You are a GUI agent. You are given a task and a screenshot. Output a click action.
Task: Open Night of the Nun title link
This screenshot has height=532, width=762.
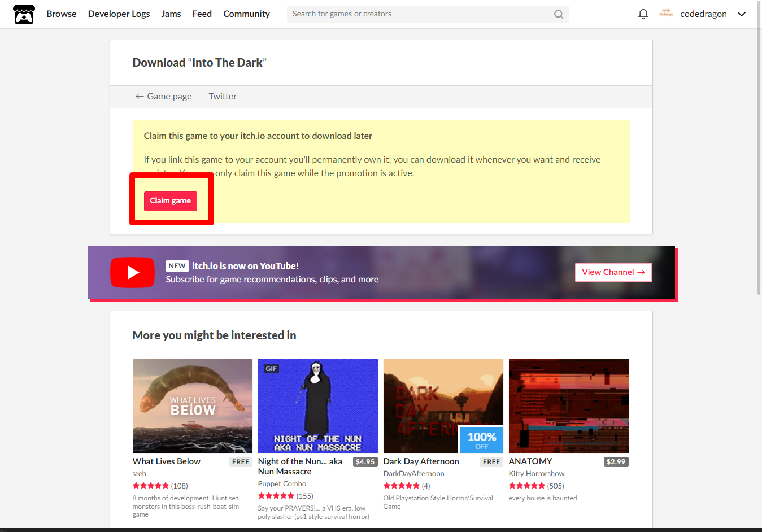click(300, 466)
